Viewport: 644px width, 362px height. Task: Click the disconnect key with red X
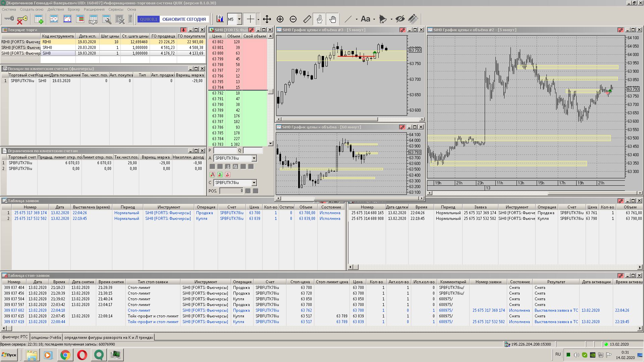[21, 19]
